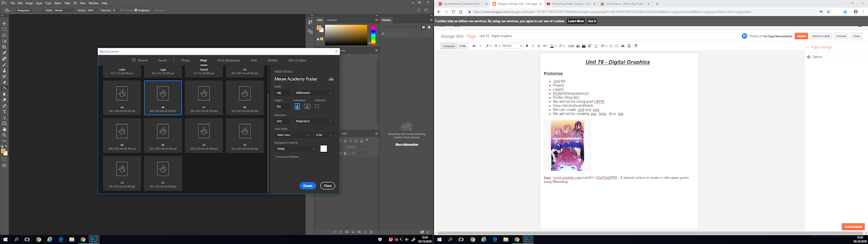Open Windows Start menu on the left taskbar
Screen dimensions: 868x244
pos(5,239)
